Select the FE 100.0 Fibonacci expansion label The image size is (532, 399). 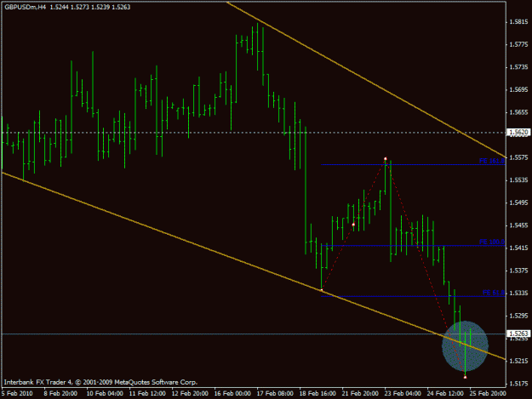coord(492,242)
